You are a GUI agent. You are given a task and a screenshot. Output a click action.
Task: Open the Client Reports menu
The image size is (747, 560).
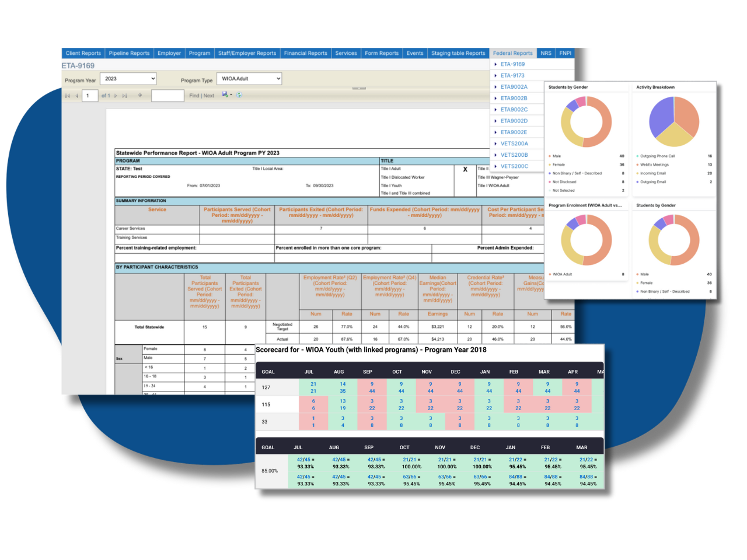tap(83, 53)
